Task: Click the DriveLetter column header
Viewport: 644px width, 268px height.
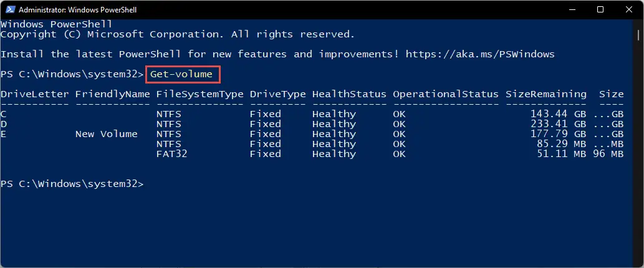Action: 34,94
